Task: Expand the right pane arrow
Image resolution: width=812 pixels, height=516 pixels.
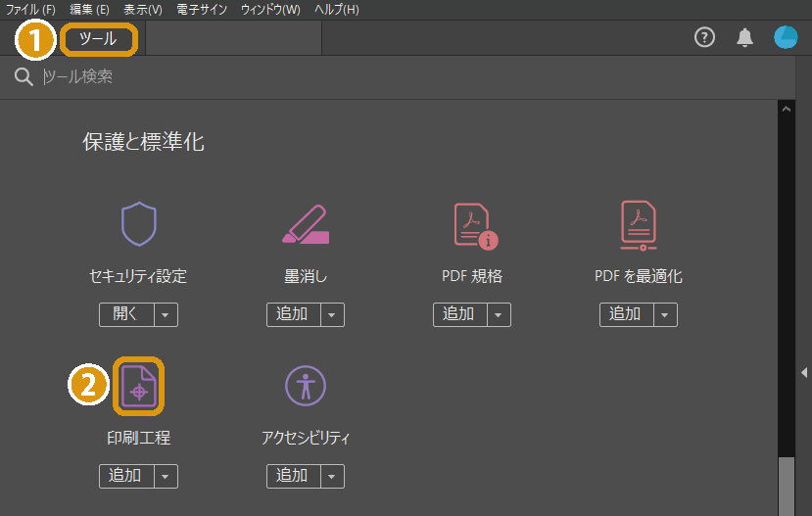Action: [x=804, y=373]
